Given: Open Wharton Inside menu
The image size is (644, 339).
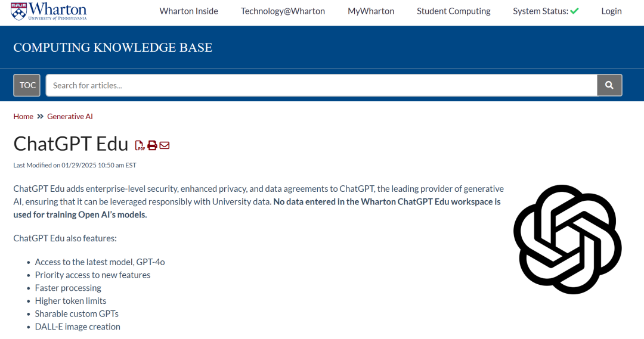Looking at the screenshot, I should [188, 11].
